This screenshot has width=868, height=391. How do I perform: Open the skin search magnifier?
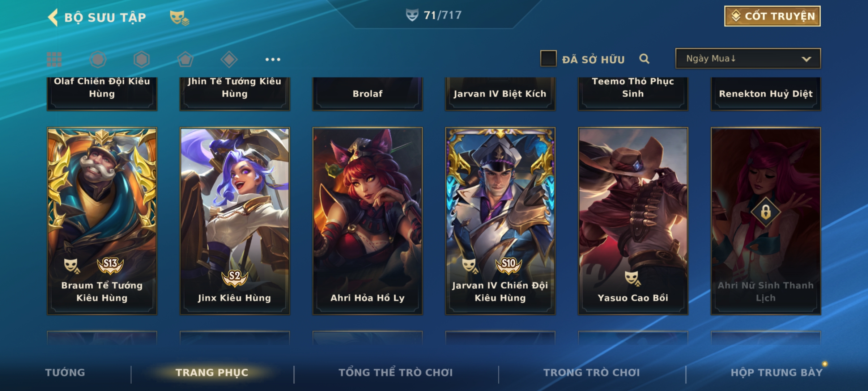pyautogui.click(x=644, y=59)
